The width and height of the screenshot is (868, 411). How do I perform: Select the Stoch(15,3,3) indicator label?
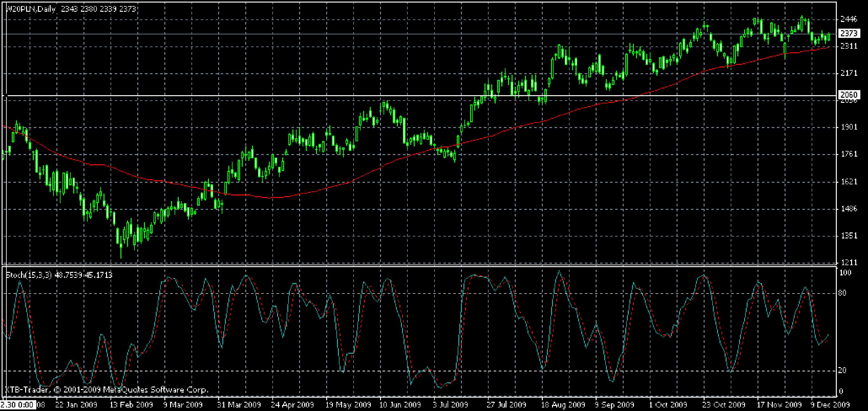pyautogui.click(x=29, y=275)
